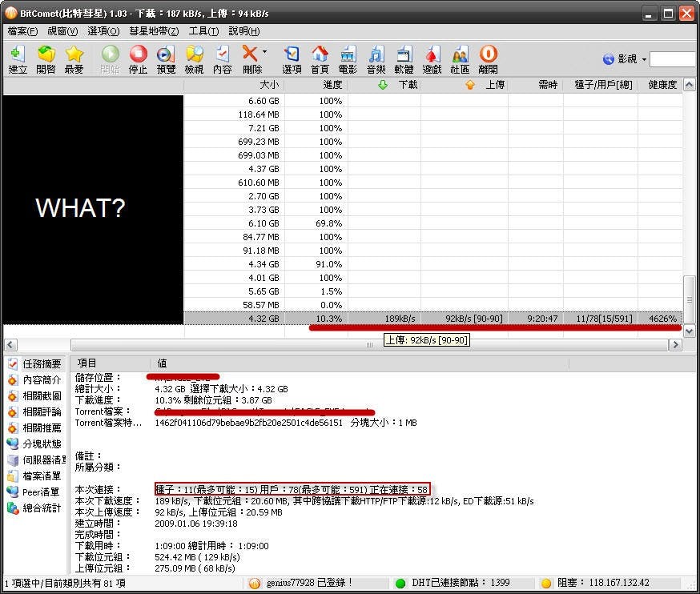Open the 檔案 (File) menu
Viewport: 700px width, 594px height.
click(22, 31)
